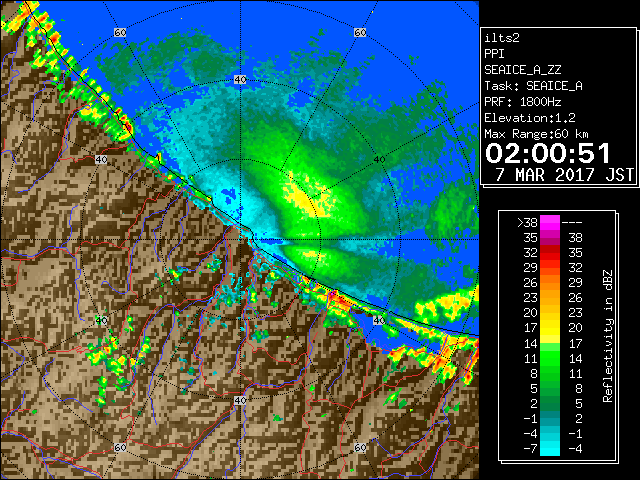The image size is (640, 480).
Task: Click the '---' legend label
Action: 572,222
